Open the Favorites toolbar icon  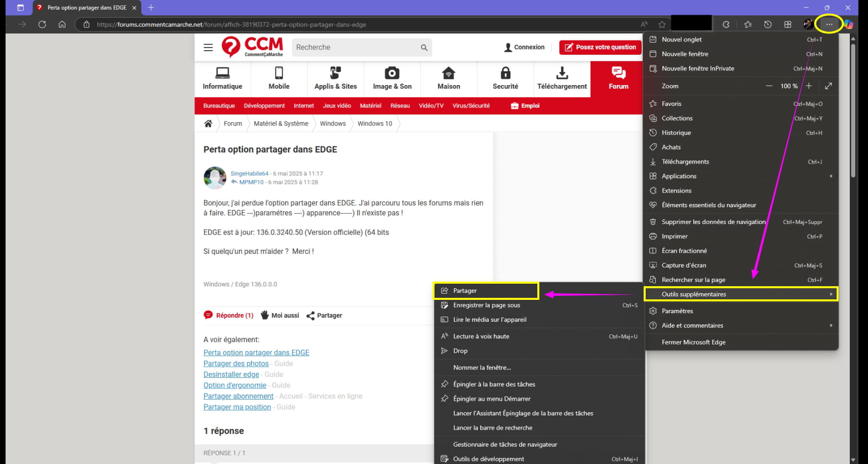pos(748,24)
